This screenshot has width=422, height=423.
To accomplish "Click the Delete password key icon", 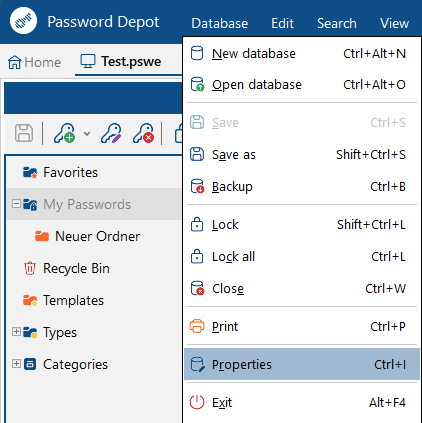I will pos(143,133).
